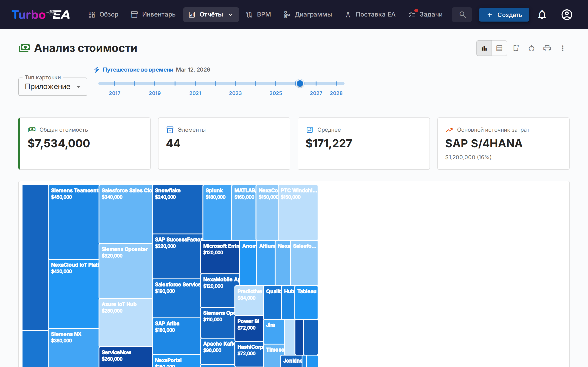Viewport: 588px width, 367px height.
Task: Go to the Диаграммы section
Action: pos(308,15)
